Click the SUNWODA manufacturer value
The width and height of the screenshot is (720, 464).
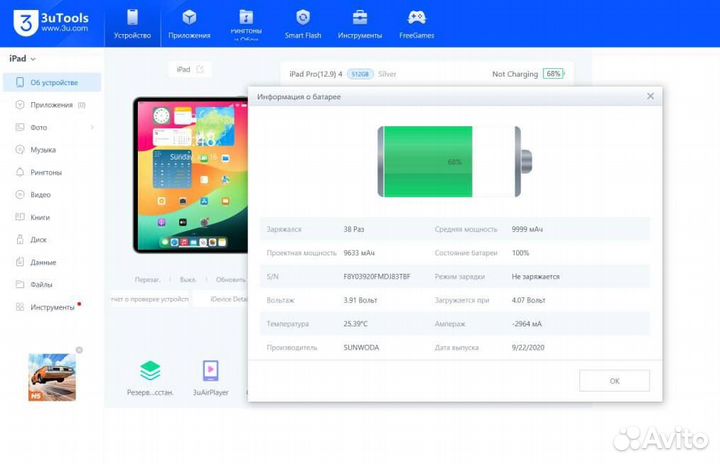tap(361, 347)
